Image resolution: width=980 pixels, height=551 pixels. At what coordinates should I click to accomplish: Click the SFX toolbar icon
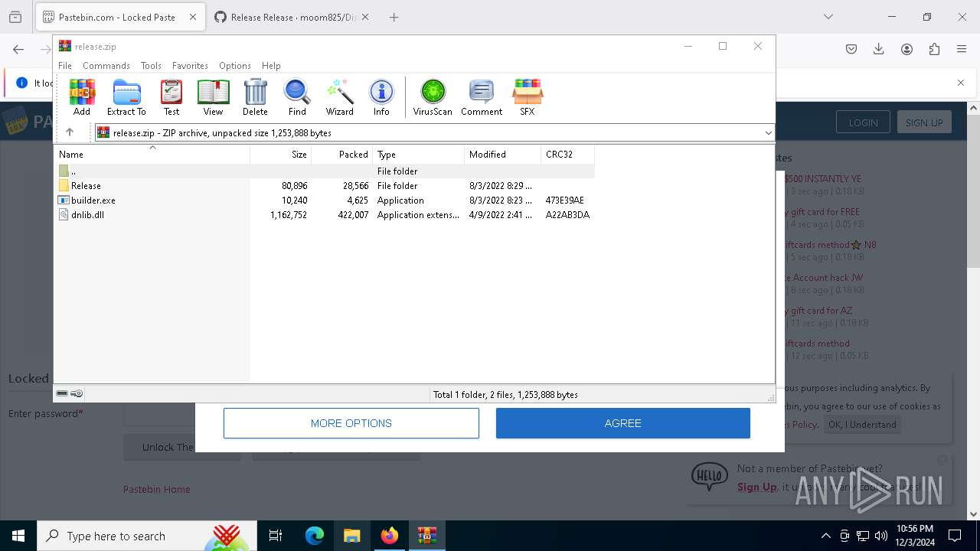(528, 97)
